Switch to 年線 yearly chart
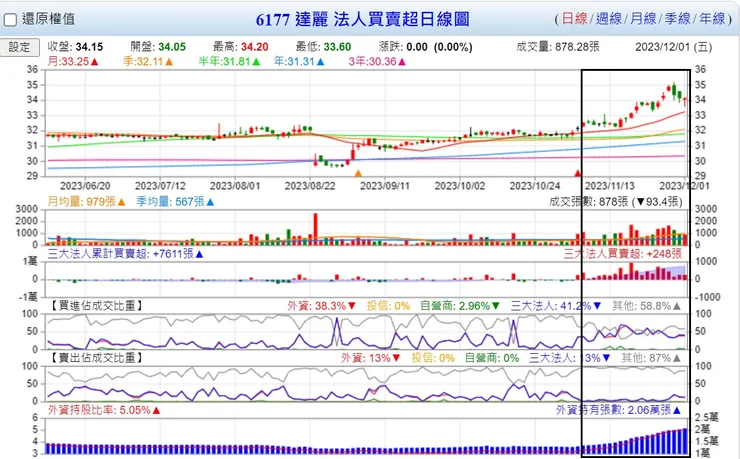 [x=712, y=19]
